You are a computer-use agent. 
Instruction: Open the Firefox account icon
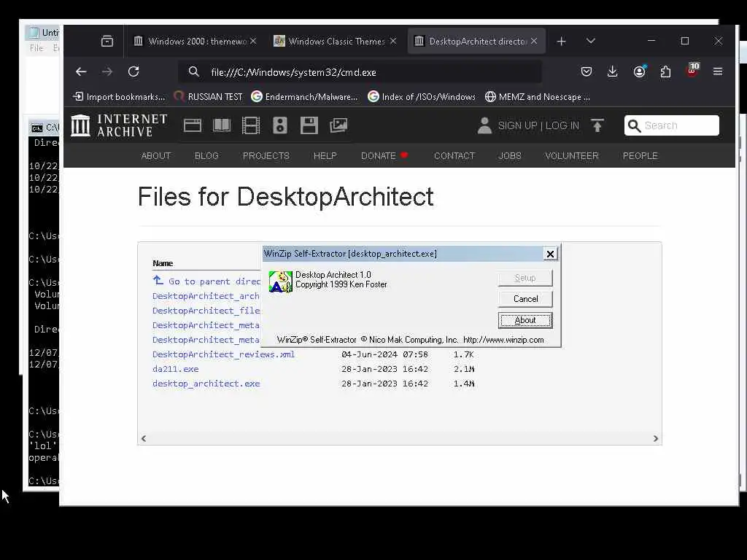[x=639, y=72]
